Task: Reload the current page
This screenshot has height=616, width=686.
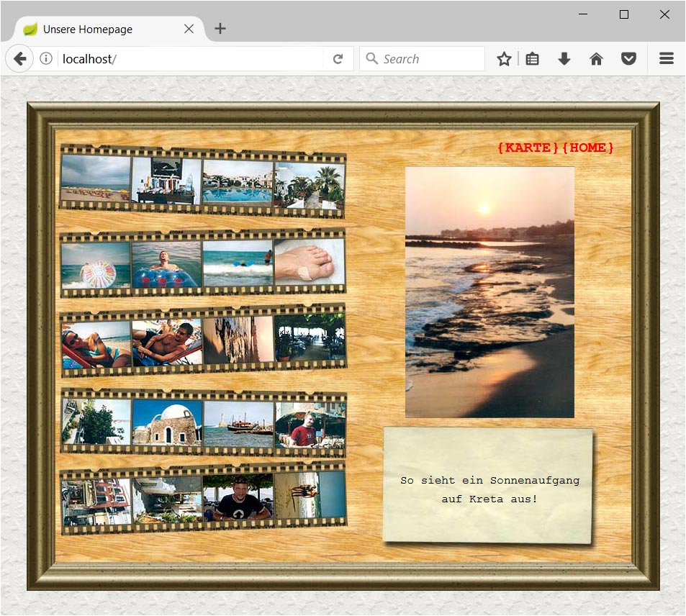Action: point(338,58)
